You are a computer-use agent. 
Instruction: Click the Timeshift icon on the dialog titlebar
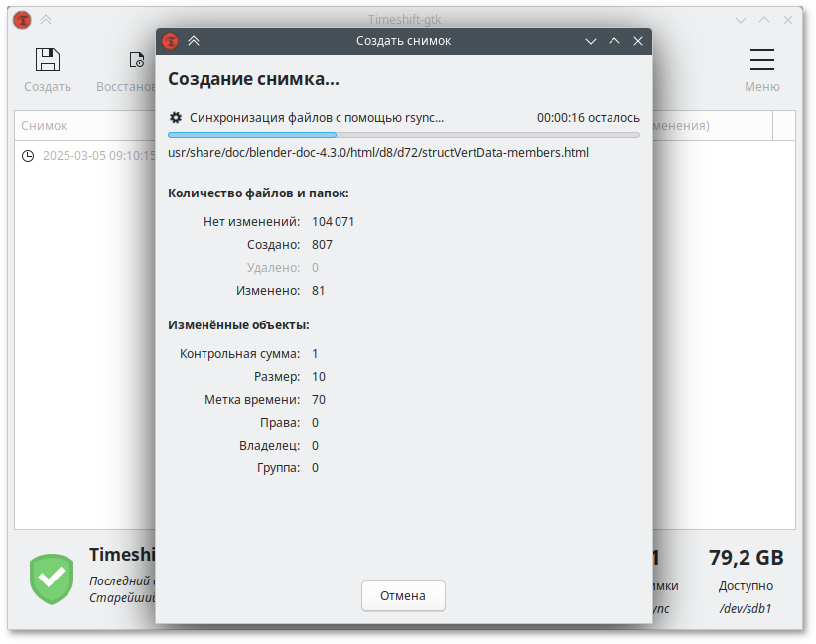coord(169,41)
